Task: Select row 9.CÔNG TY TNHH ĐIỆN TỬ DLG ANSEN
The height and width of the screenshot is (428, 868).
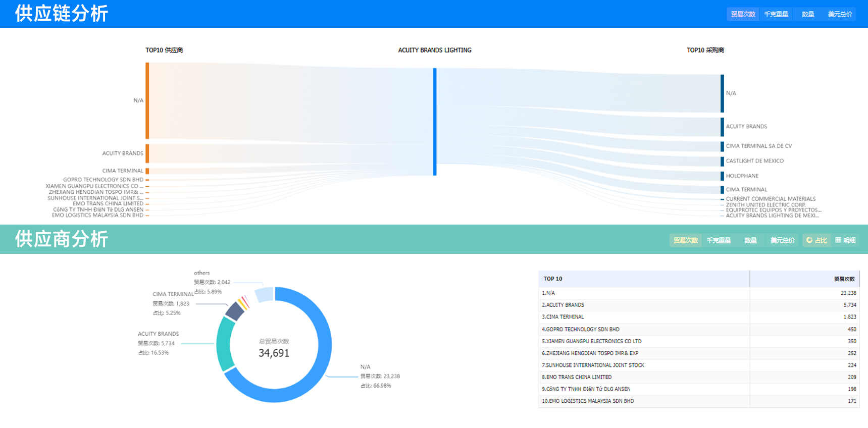Action: pos(699,389)
